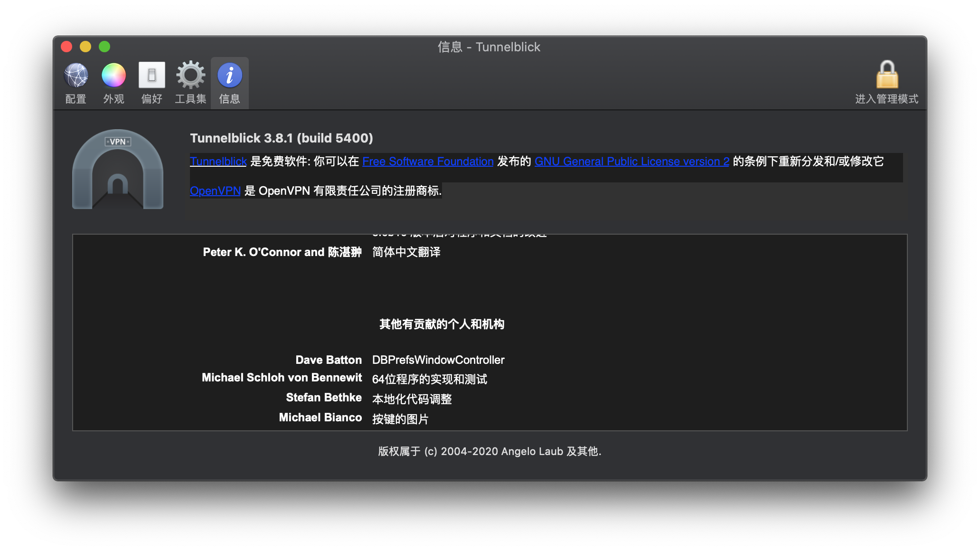The width and height of the screenshot is (980, 551).
Task: Switch to the 外观 tab
Action: click(113, 83)
